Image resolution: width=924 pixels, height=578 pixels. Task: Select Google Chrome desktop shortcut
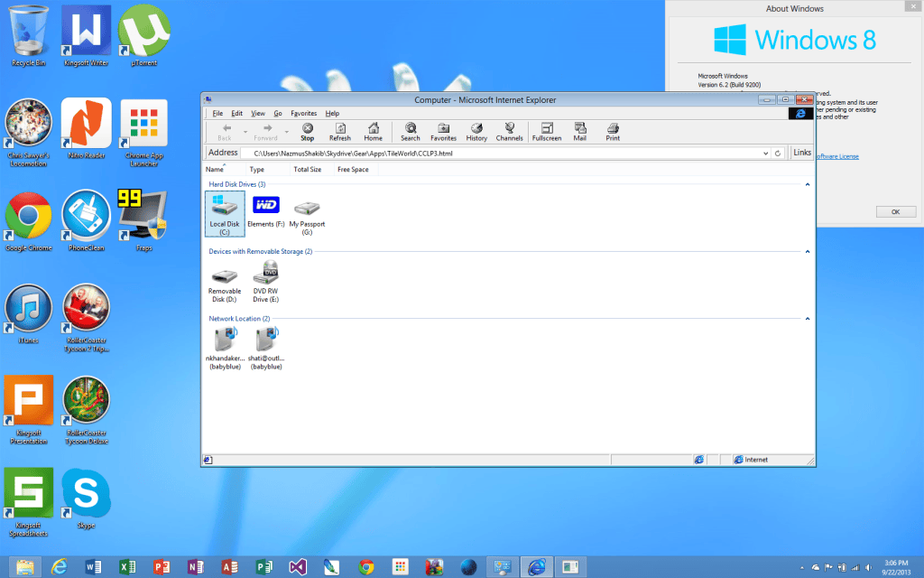[28, 222]
